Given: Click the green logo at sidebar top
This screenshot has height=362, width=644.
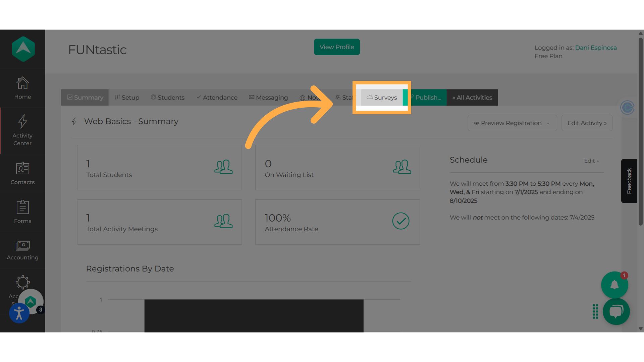Looking at the screenshot, I should tap(23, 49).
